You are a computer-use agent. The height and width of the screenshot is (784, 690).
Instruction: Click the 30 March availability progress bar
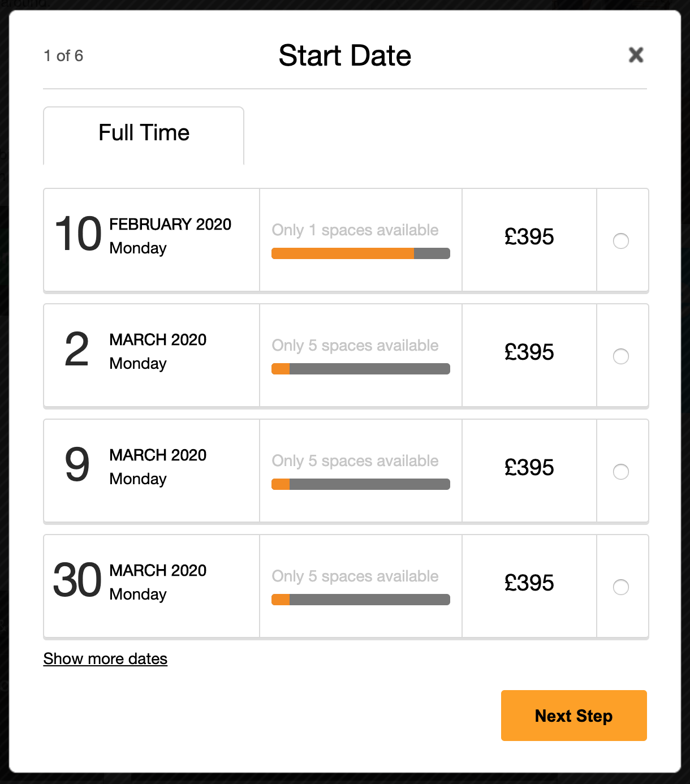click(360, 600)
